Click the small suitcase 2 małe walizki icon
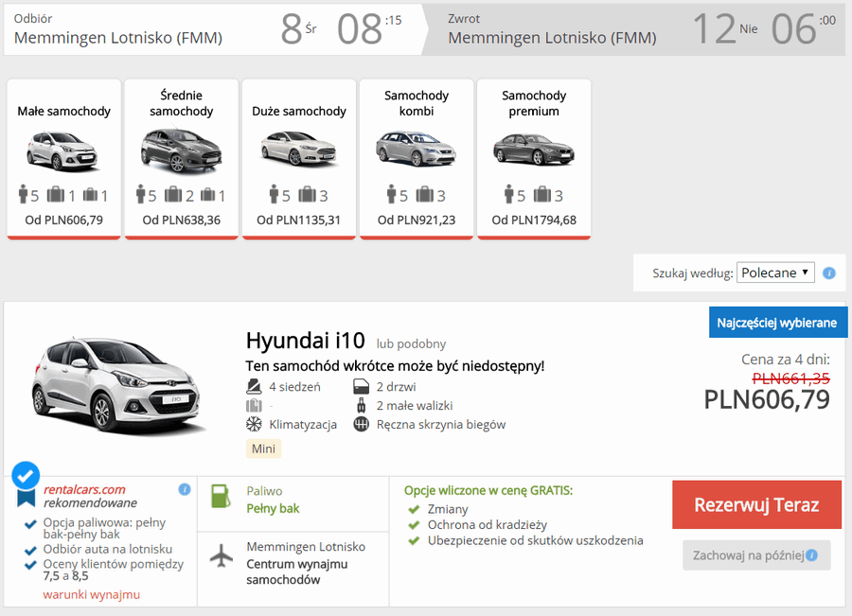 (362, 405)
